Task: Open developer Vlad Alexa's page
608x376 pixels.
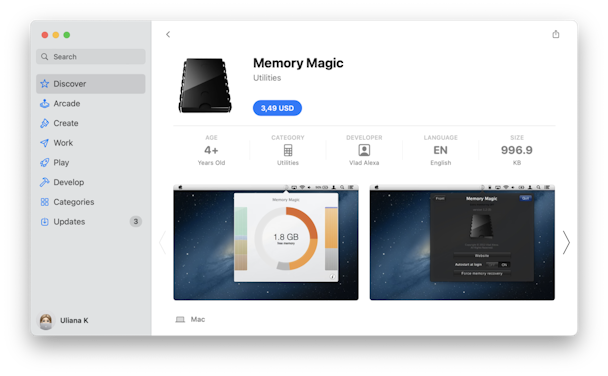Action: [x=364, y=151]
